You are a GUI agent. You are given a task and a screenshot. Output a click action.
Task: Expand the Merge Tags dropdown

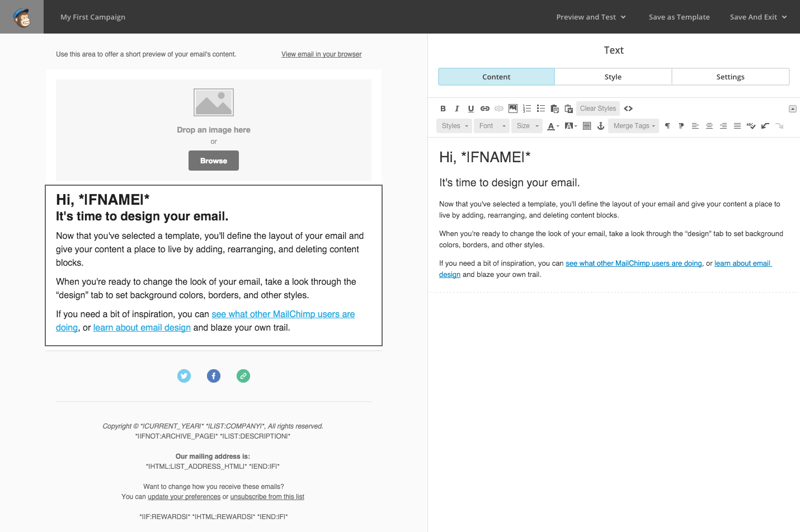tap(634, 126)
